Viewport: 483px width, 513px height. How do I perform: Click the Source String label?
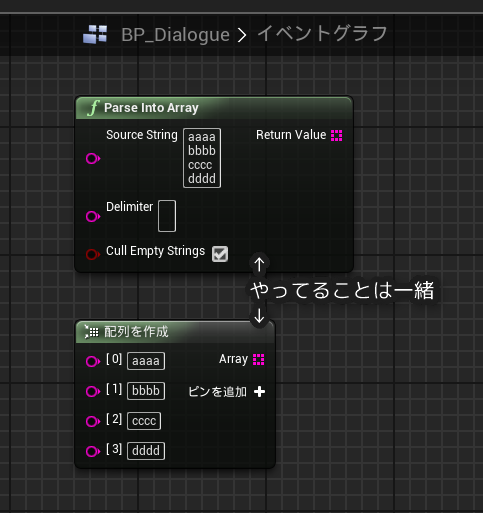pyautogui.click(x=142, y=135)
